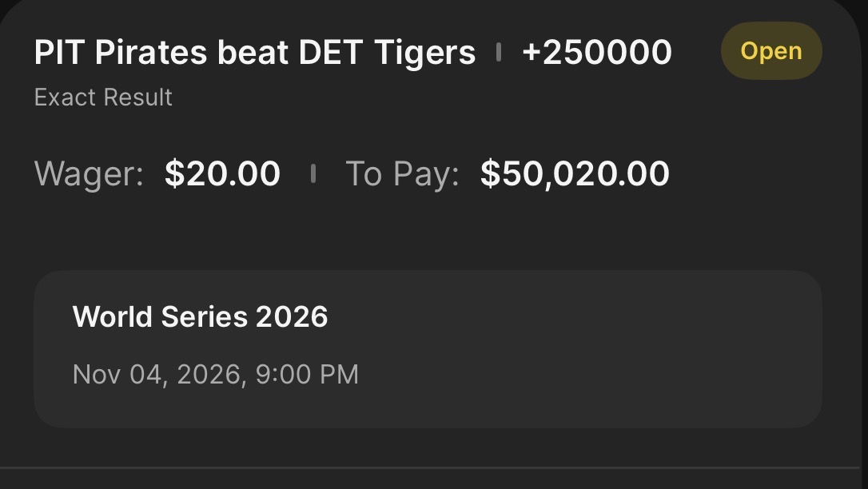Click the year 2026 in the event title

tap(292, 316)
